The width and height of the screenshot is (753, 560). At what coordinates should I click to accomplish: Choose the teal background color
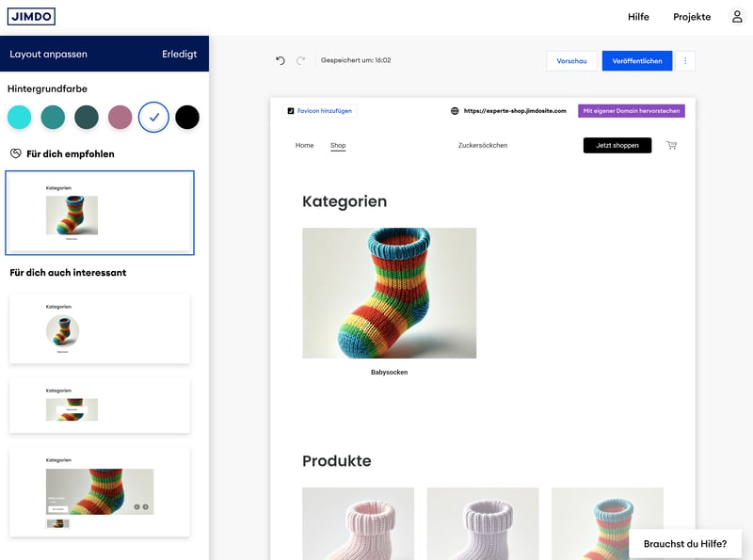53,118
